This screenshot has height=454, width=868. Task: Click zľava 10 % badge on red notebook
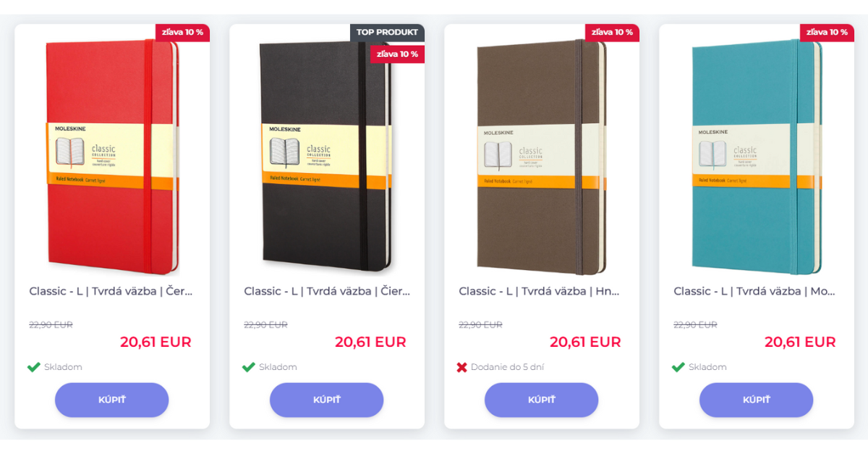[x=182, y=33]
